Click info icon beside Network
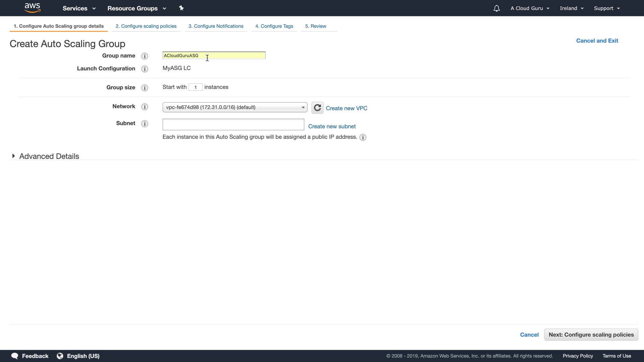The image size is (644, 362). click(145, 107)
